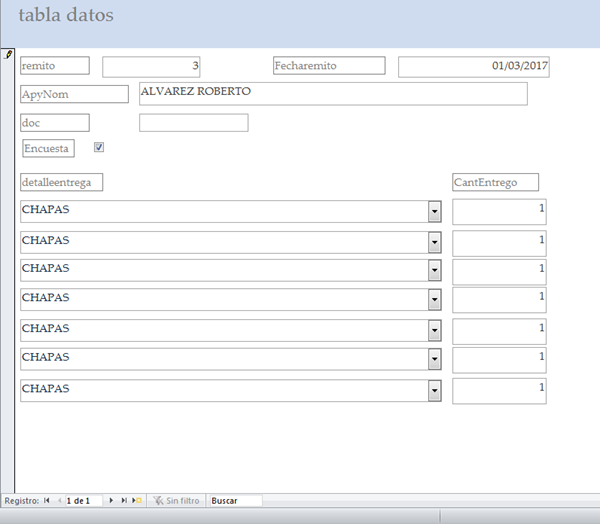Click the ALVAREZ ROBERTO name field
This screenshot has height=524, width=600.
[332, 93]
